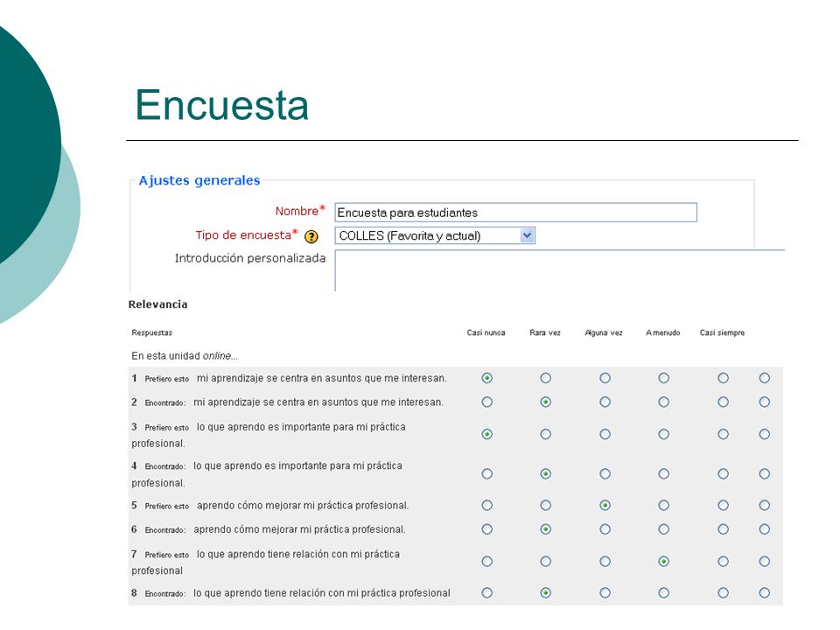Select Casi nunca for question 8
This screenshot has width=840, height=630.
(x=487, y=593)
